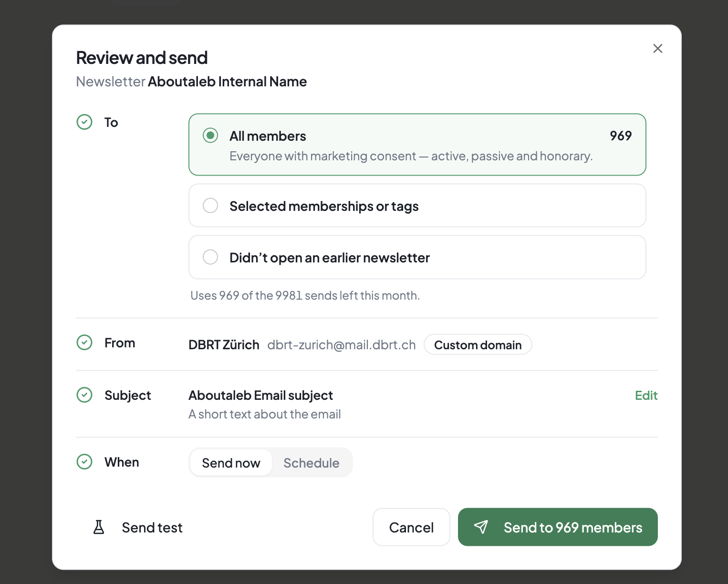Click 'Everyone with marketing consent' description

click(411, 156)
